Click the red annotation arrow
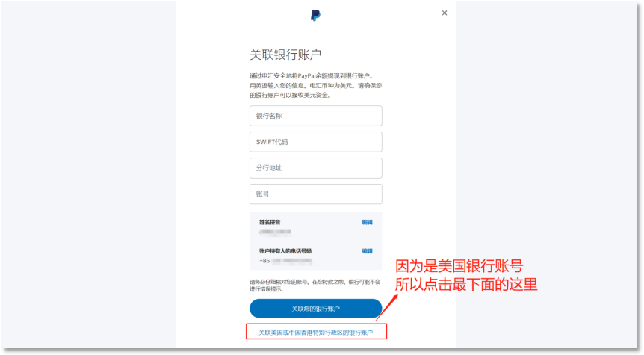The height and width of the screenshot is (355, 644). 387,307
